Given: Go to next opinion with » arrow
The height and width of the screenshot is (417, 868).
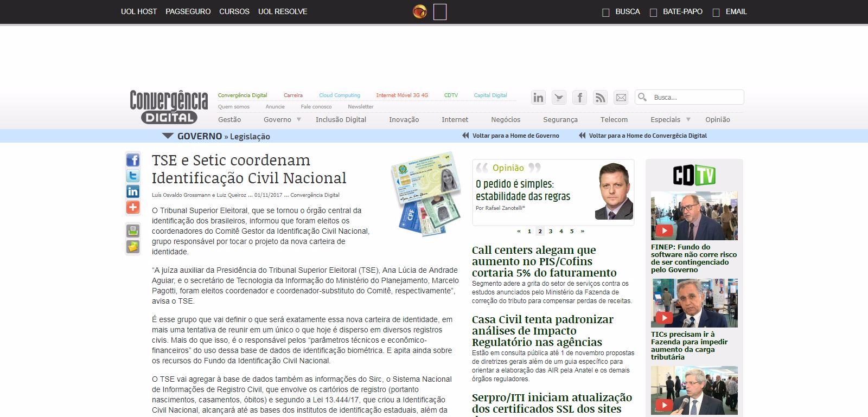Looking at the screenshot, I should click(x=583, y=231).
